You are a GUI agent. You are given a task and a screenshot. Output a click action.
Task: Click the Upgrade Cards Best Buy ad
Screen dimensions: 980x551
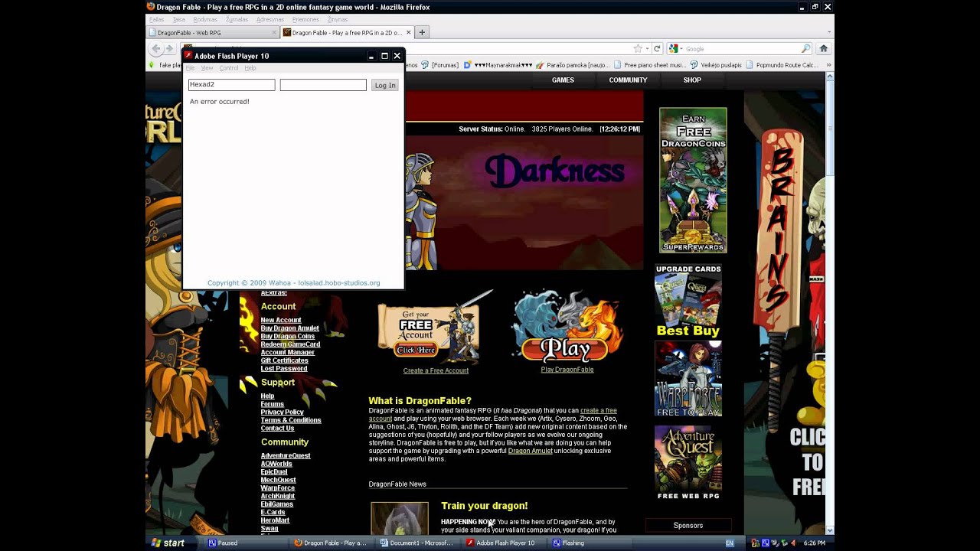point(688,302)
